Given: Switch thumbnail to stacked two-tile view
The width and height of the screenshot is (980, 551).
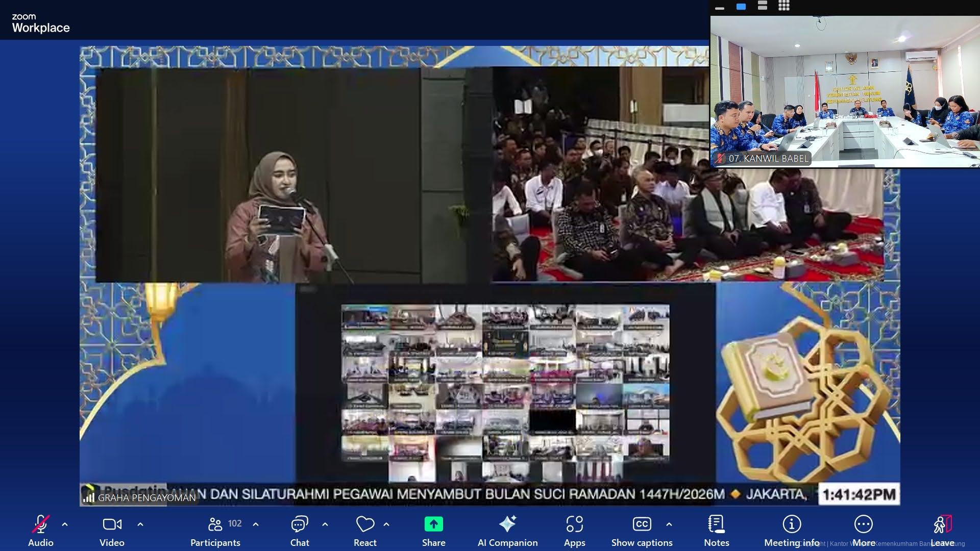Looking at the screenshot, I should tap(763, 6).
